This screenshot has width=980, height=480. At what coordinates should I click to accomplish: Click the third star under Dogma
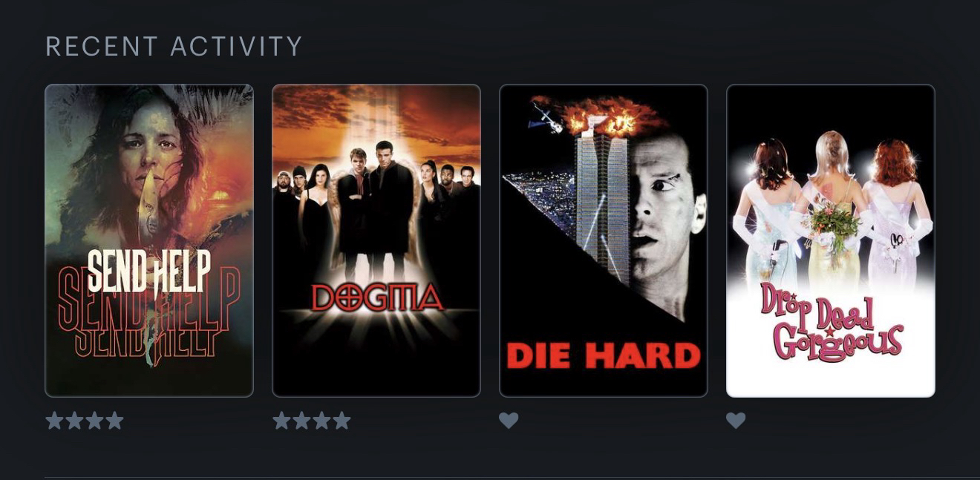pyautogui.click(x=321, y=421)
